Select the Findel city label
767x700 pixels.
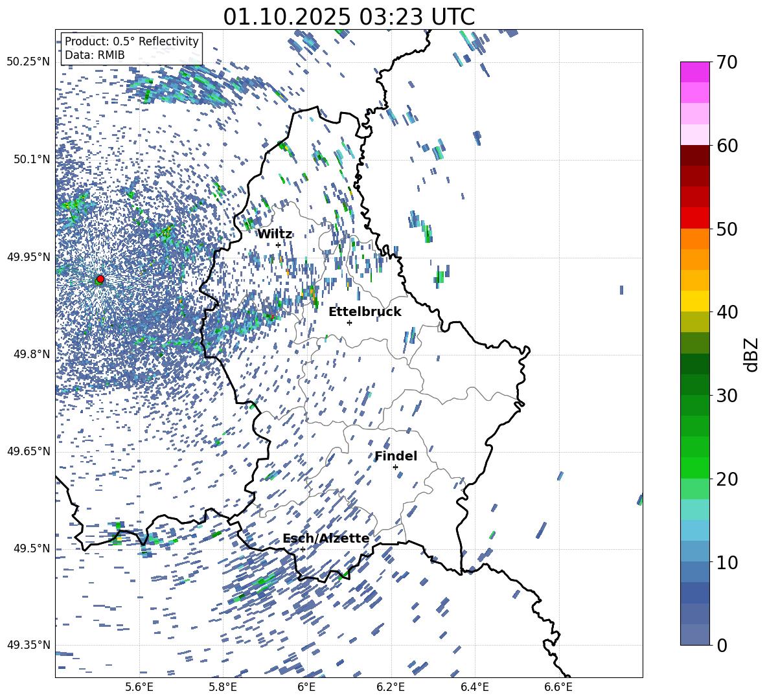click(396, 456)
